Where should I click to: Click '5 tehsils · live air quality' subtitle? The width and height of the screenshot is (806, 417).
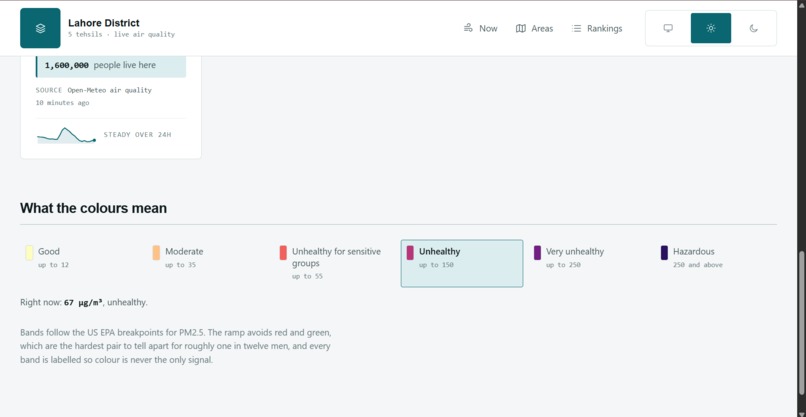pos(121,34)
